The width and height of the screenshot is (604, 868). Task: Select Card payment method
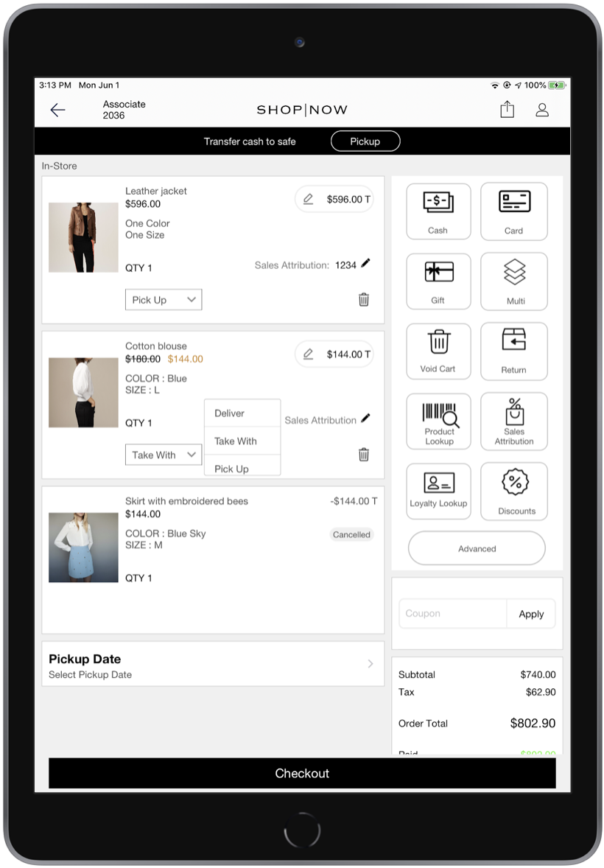[513, 211]
